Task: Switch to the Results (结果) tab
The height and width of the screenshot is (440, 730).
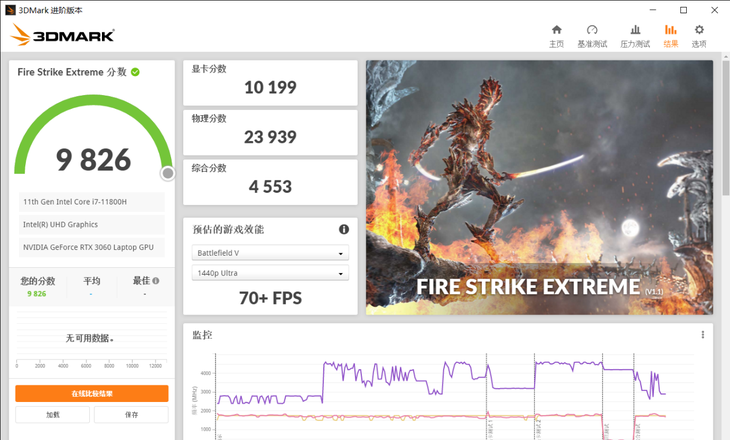Action: point(670,36)
